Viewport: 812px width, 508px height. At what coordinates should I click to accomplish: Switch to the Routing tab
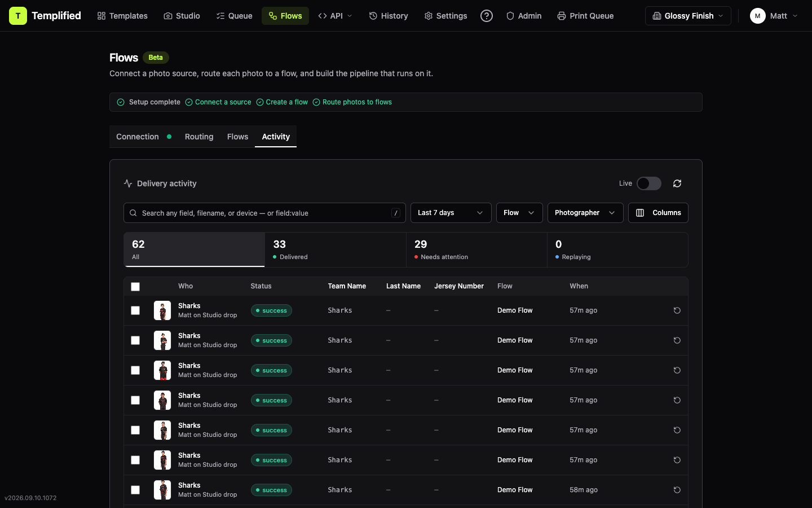(199, 137)
